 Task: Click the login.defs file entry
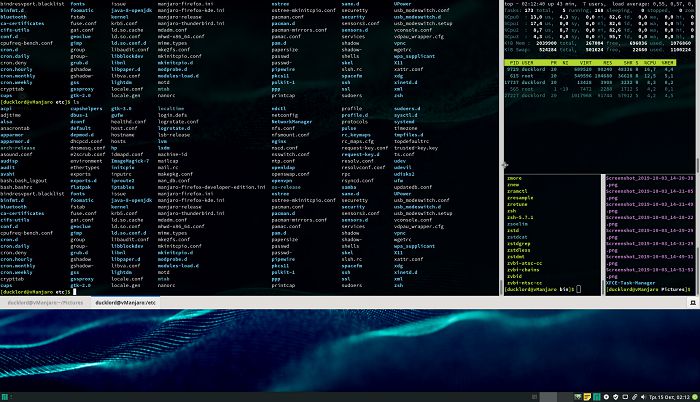[174, 115]
